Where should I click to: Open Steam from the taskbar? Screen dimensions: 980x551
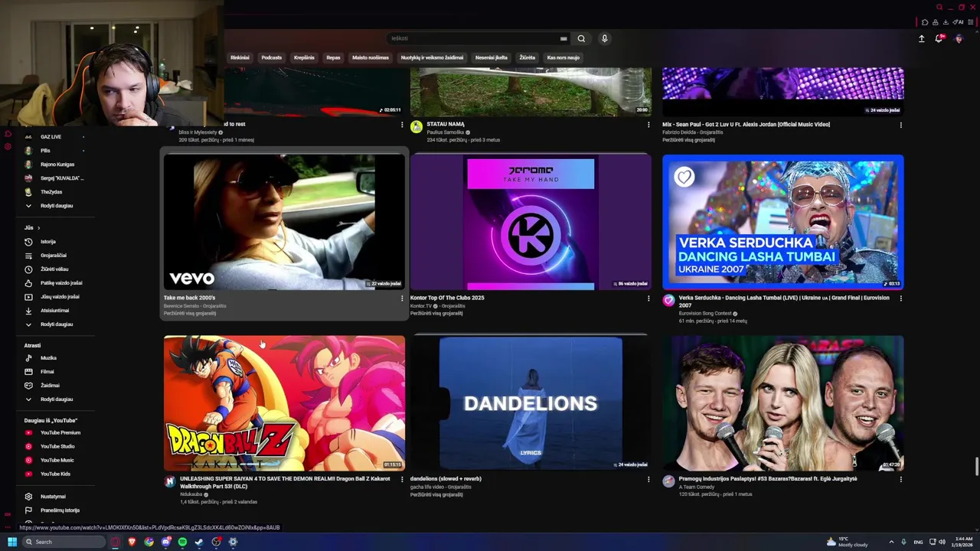[x=199, y=542]
